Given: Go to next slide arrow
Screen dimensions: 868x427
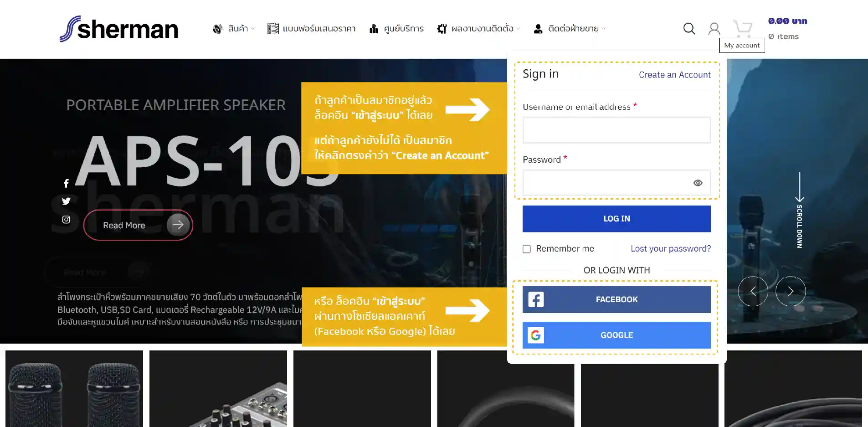Looking at the screenshot, I should coord(791,291).
